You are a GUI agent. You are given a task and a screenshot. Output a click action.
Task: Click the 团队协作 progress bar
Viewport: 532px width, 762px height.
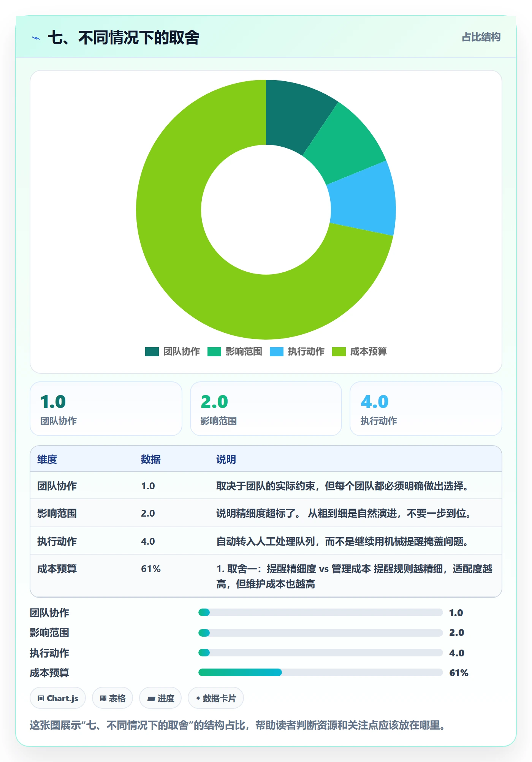320,612
